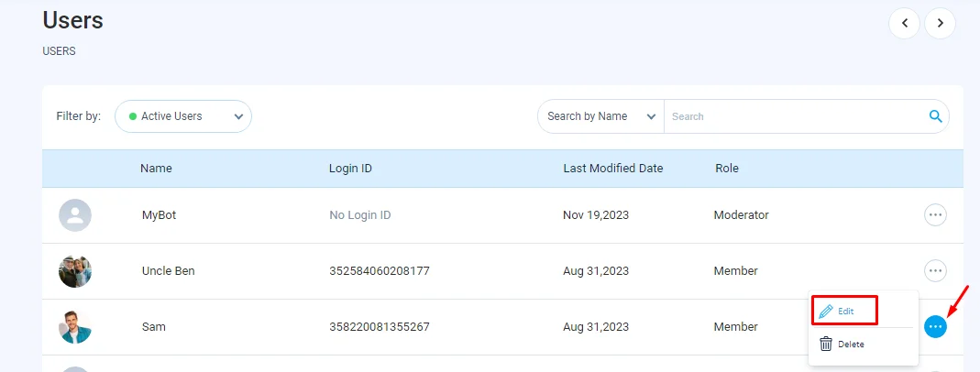Go to previous page arrow button
Image resolution: width=980 pixels, height=372 pixels.
[905, 24]
